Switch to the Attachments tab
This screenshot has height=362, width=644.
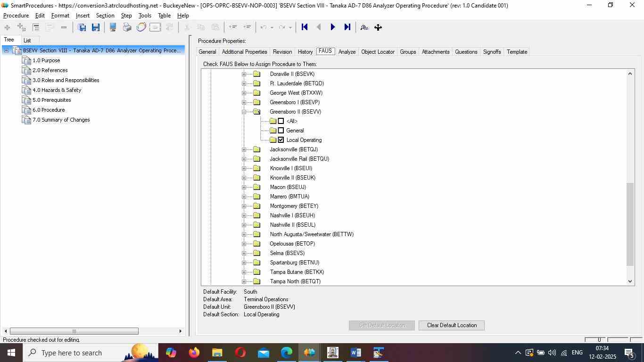436,52
